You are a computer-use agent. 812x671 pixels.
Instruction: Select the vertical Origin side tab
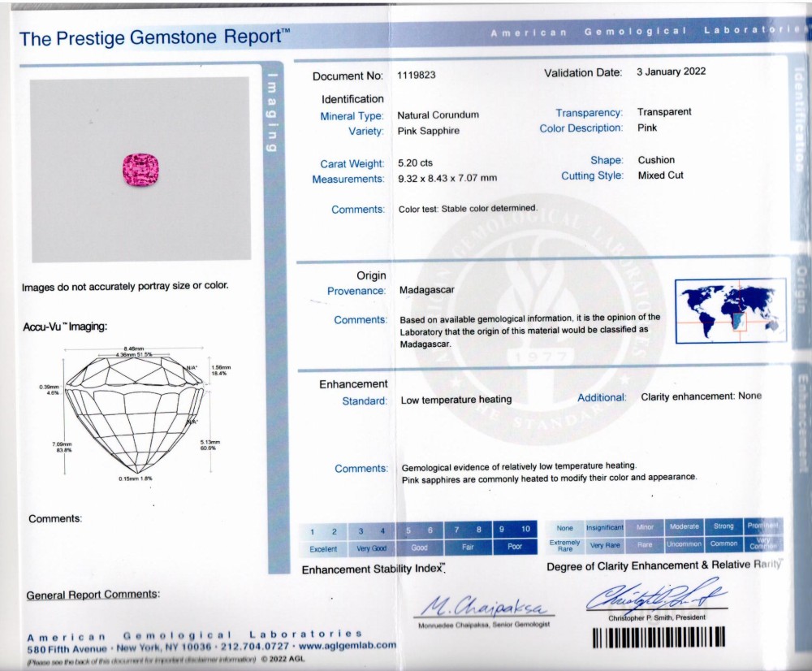801,288
